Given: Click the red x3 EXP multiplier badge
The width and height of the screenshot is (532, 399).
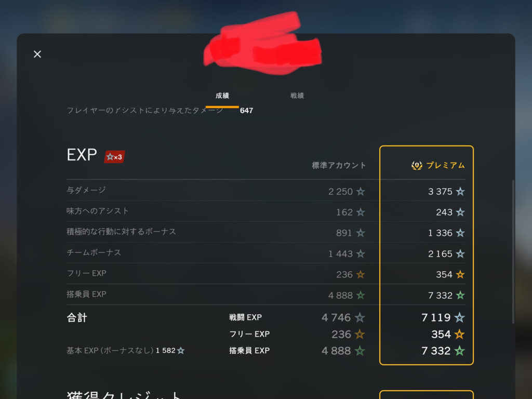Looking at the screenshot, I should (115, 157).
